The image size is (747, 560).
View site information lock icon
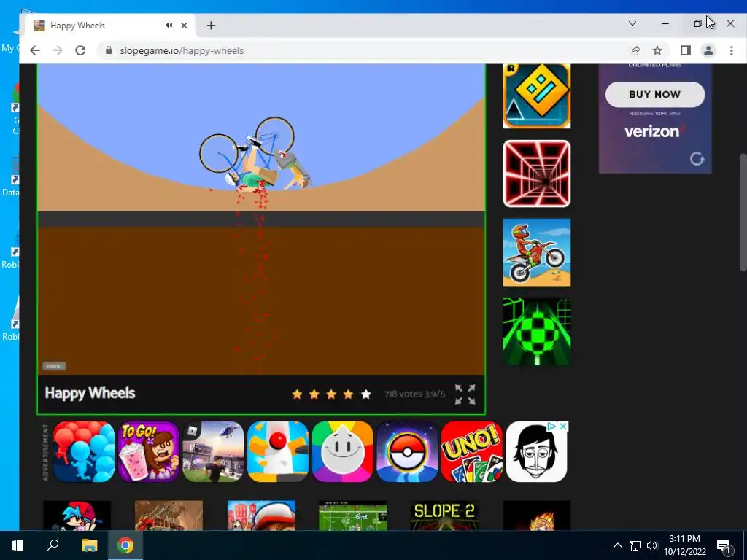[109, 50]
